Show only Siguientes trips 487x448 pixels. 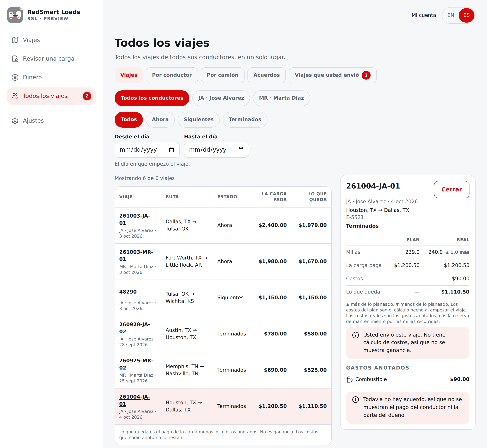click(199, 120)
